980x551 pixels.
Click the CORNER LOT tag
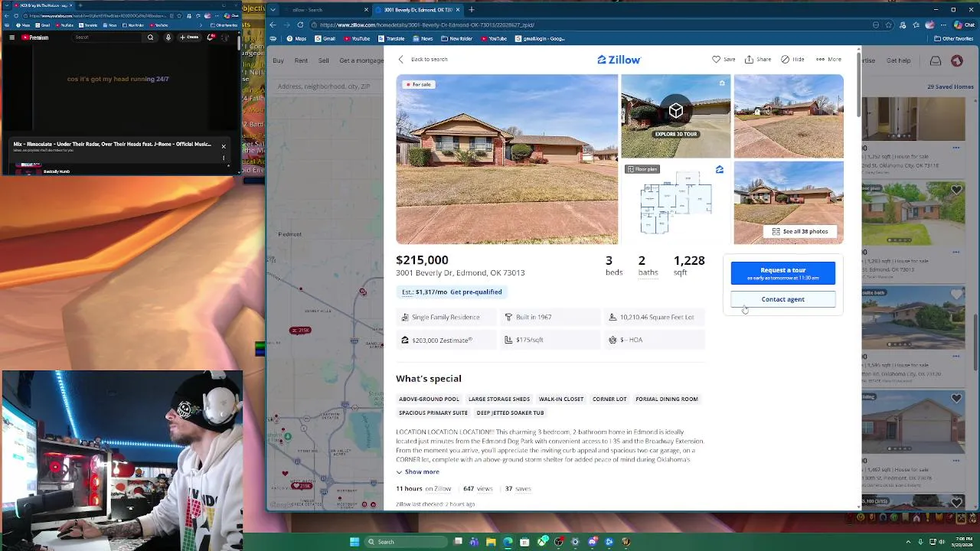coord(609,399)
